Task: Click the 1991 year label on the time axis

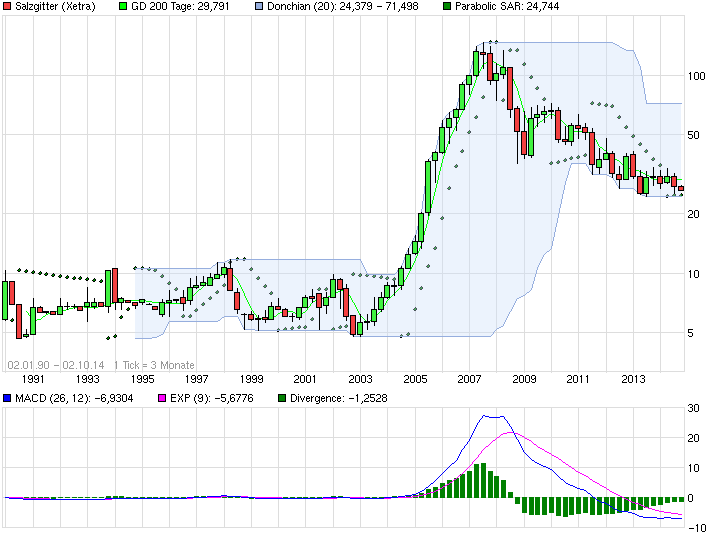Action: tap(34, 379)
